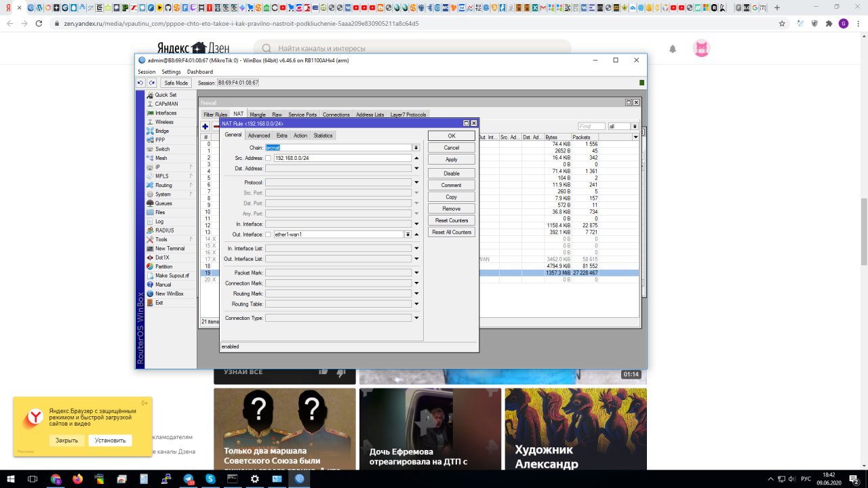
Task: Click the Find field in Firewall window
Action: coord(591,126)
